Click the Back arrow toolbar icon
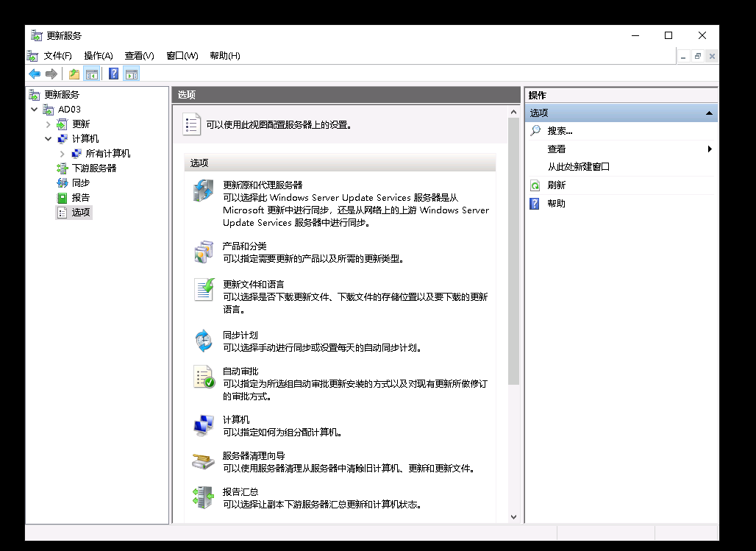 tap(35, 74)
